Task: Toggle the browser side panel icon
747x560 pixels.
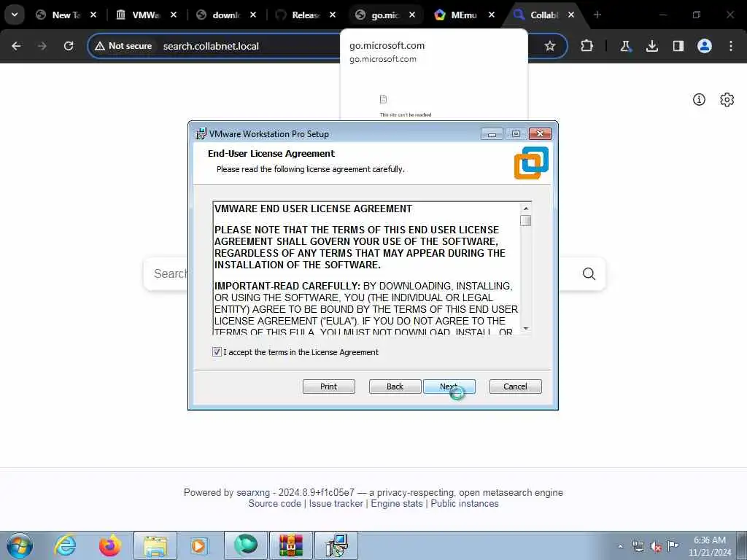Action: coord(678,46)
